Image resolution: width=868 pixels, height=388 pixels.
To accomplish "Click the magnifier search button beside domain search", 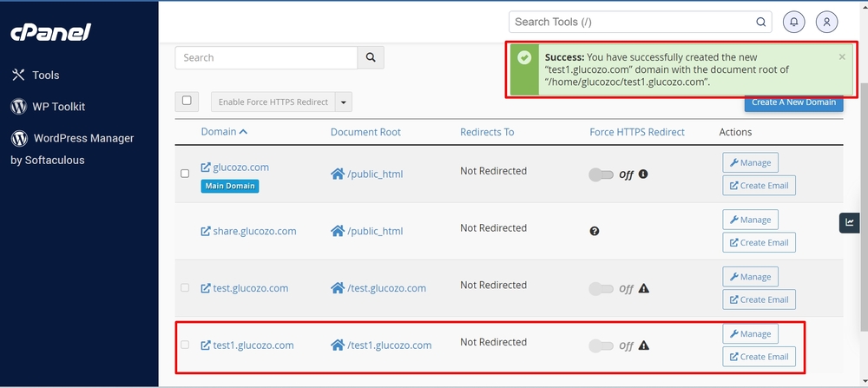I will point(371,58).
